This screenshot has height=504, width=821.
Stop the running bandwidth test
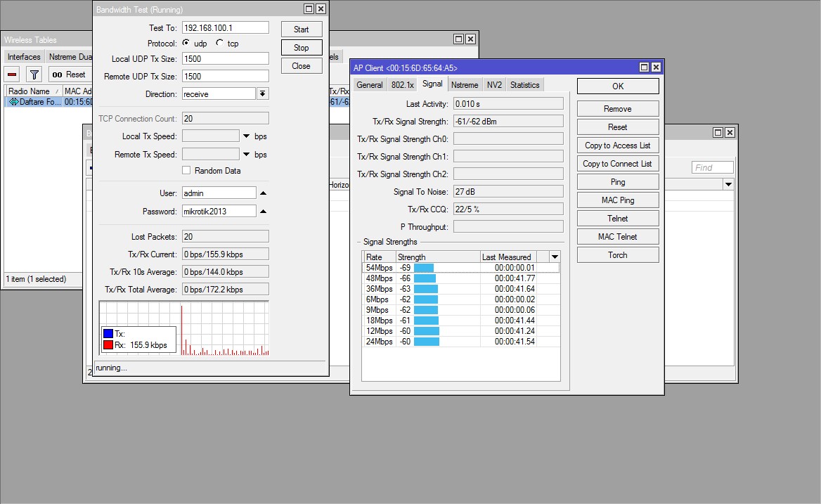301,48
